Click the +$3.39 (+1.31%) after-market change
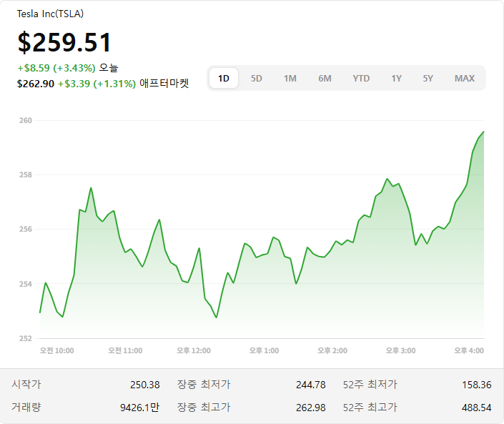The image size is (504, 424). 97,84
